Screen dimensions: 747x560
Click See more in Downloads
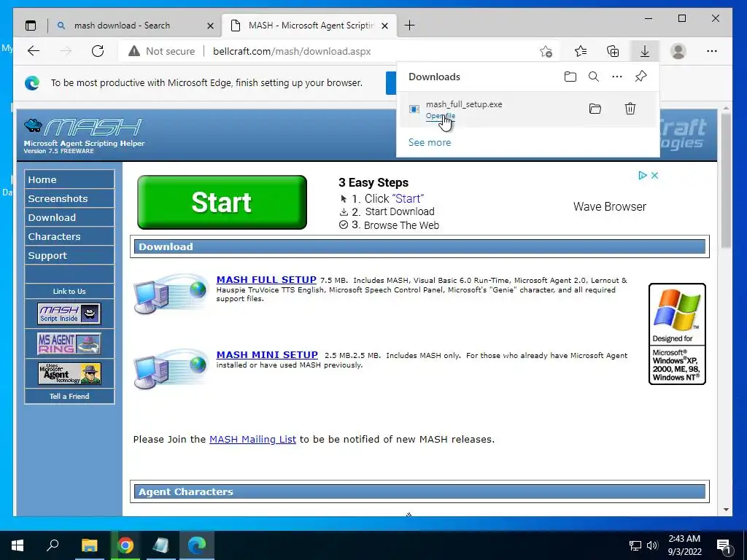click(429, 142)
